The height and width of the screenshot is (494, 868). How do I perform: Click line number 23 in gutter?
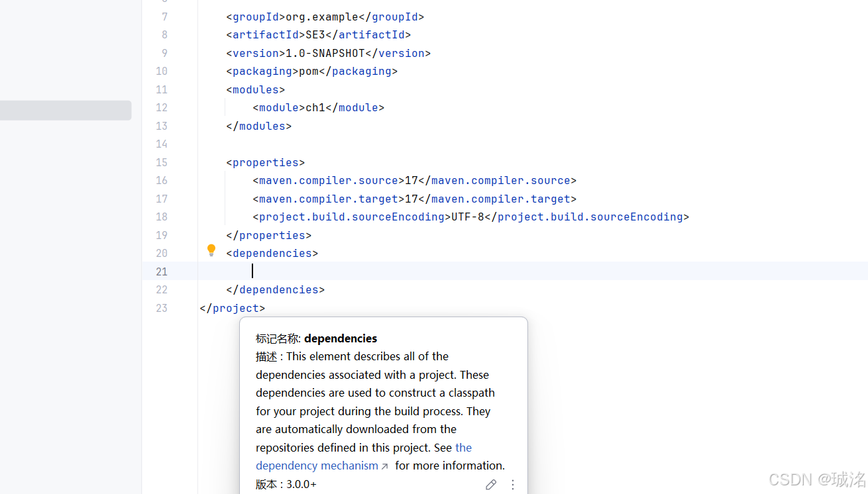click(x=162, y=308)
